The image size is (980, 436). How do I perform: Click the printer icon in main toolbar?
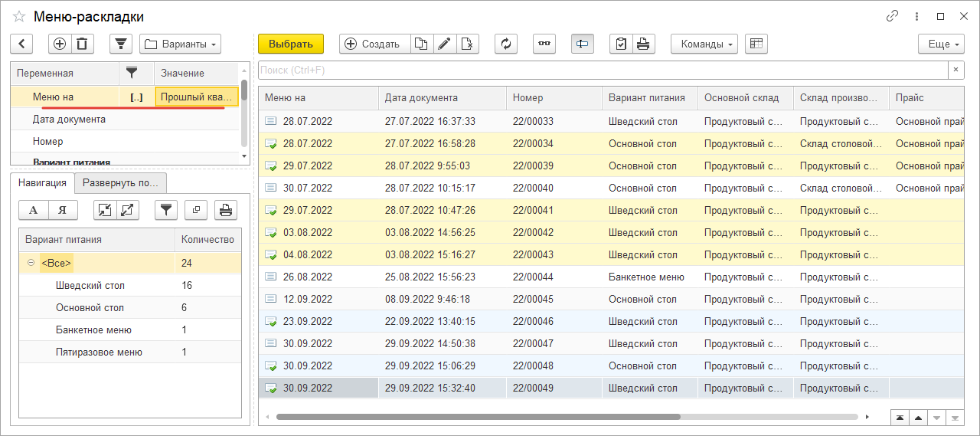coord(642,44)
